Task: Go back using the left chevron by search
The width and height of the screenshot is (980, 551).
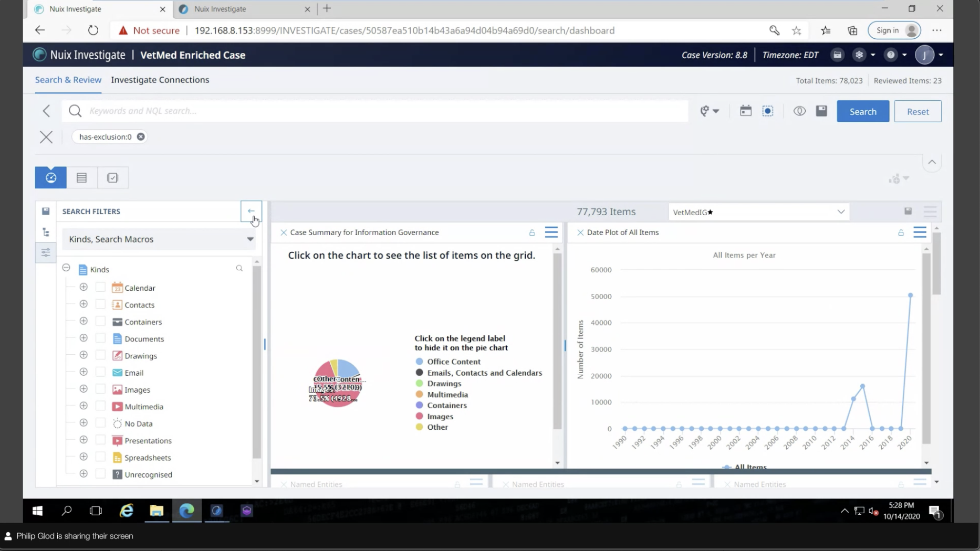Action: (47, 111)
